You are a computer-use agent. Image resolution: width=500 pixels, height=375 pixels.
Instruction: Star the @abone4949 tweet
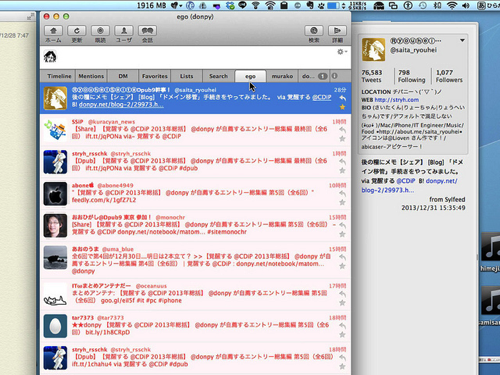[x=342, y=202]
